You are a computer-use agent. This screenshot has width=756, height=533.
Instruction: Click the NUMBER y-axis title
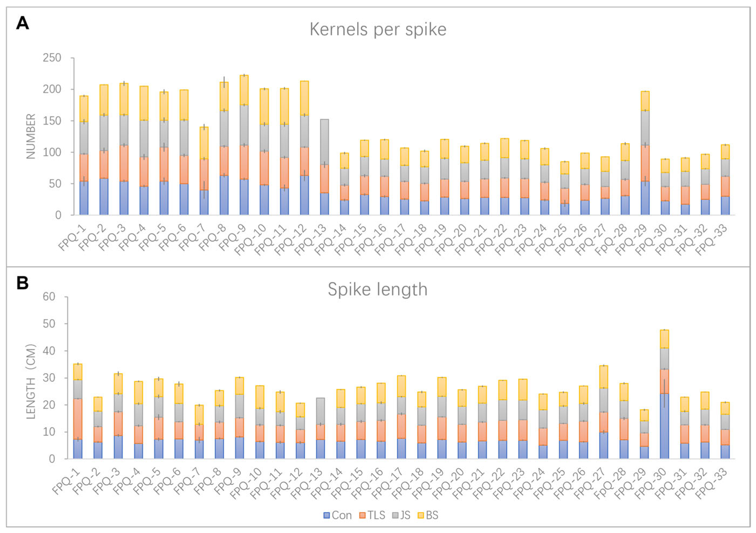click(31, 136)
